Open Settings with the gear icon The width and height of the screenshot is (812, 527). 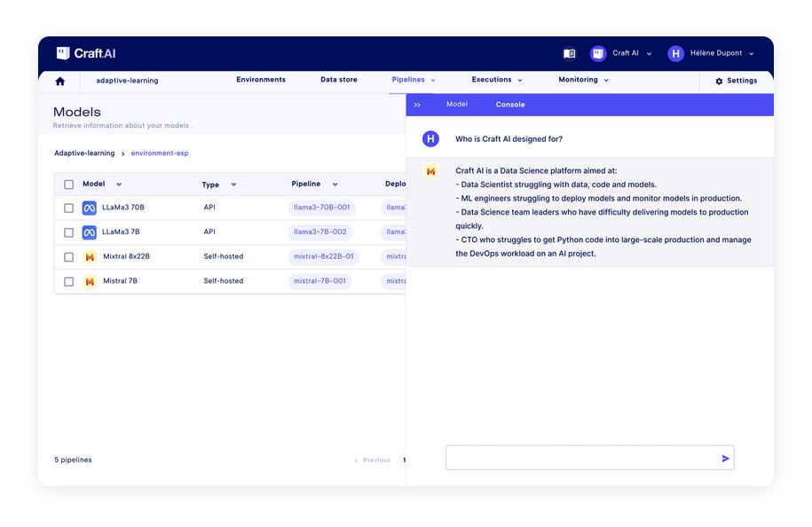coord(719,81)
